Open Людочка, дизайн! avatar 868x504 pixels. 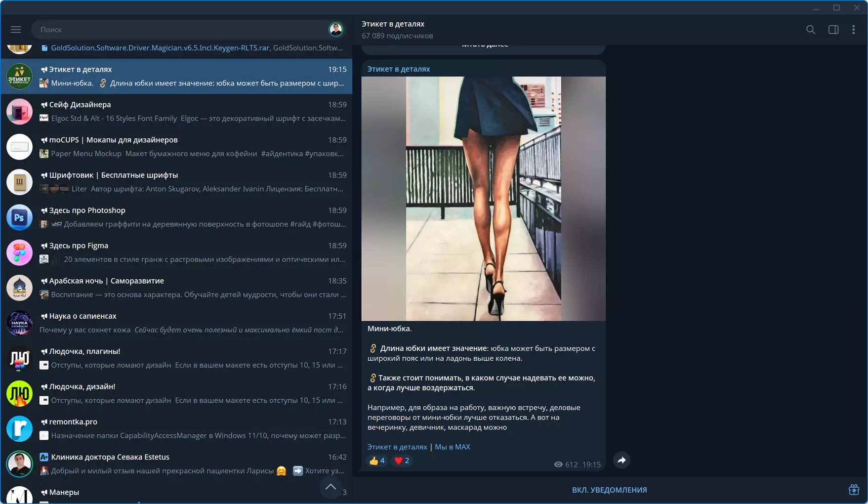pyautogui.click(x=19, y=394)
